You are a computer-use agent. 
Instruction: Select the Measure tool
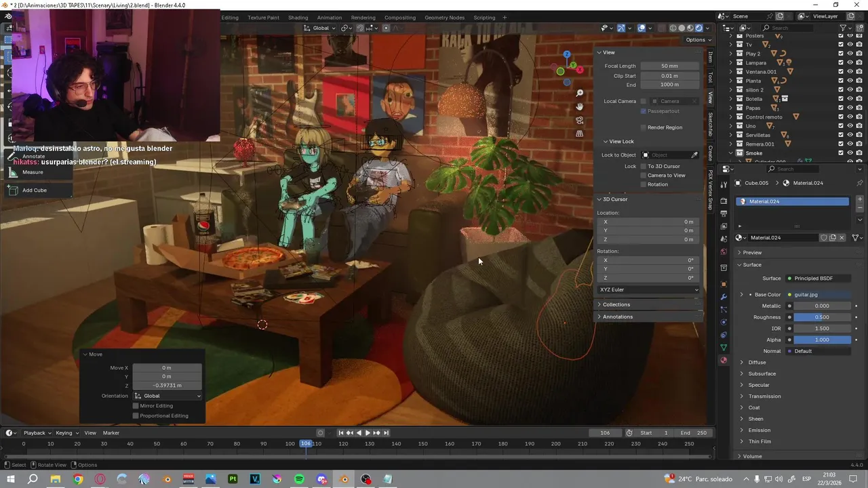[x=33, y=172]
